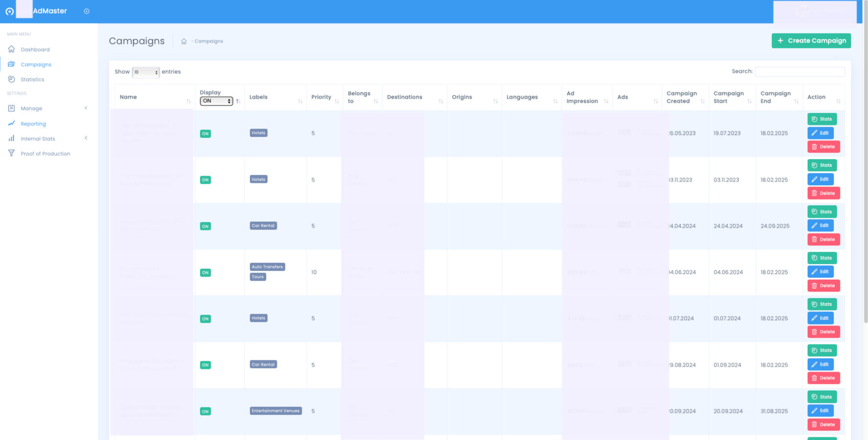Screen dimensions: 868x440
Task: Toggle ON status for Auto Transfers campaign
Action: click(x=206, y=273)
